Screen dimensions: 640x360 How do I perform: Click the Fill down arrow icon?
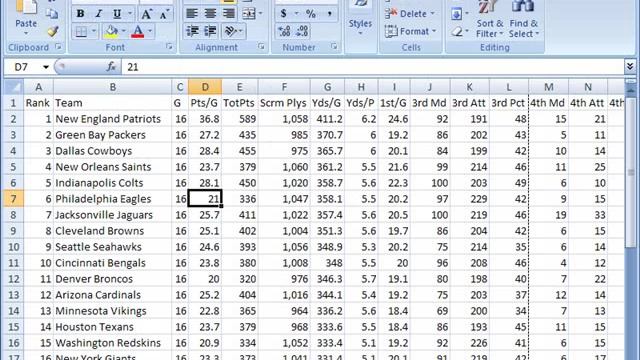[456, 14]
